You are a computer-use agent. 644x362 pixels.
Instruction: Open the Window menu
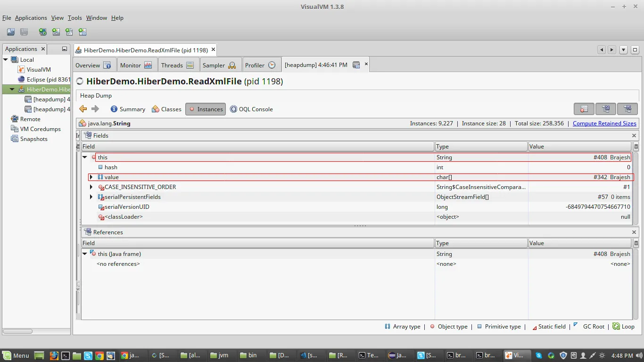(x=97, y=18)
